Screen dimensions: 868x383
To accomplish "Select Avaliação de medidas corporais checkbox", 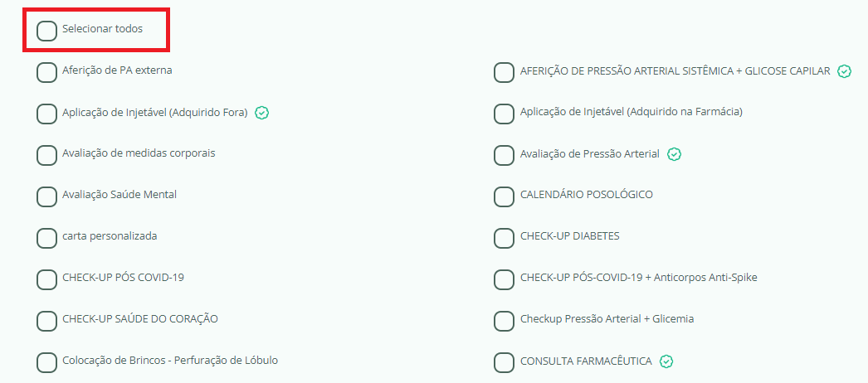I will tap(47, 155).
